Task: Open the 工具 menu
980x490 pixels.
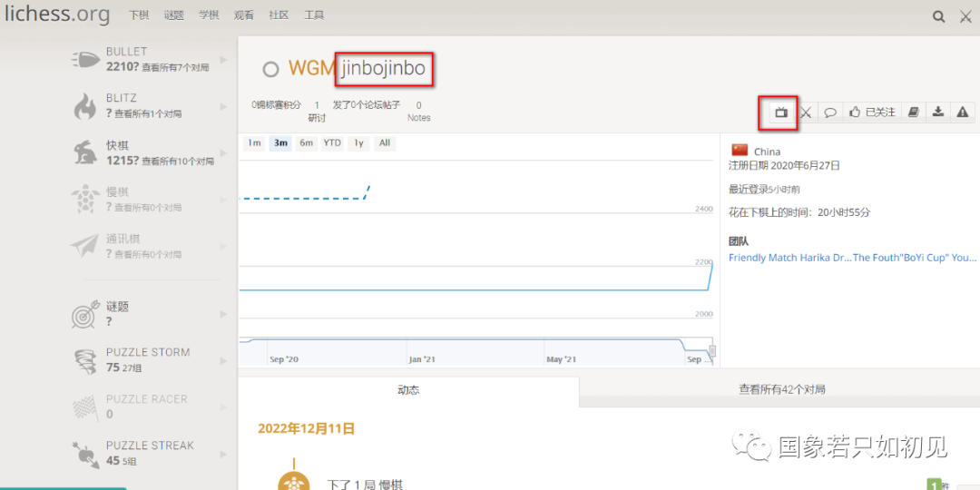Action: point(314,15)
